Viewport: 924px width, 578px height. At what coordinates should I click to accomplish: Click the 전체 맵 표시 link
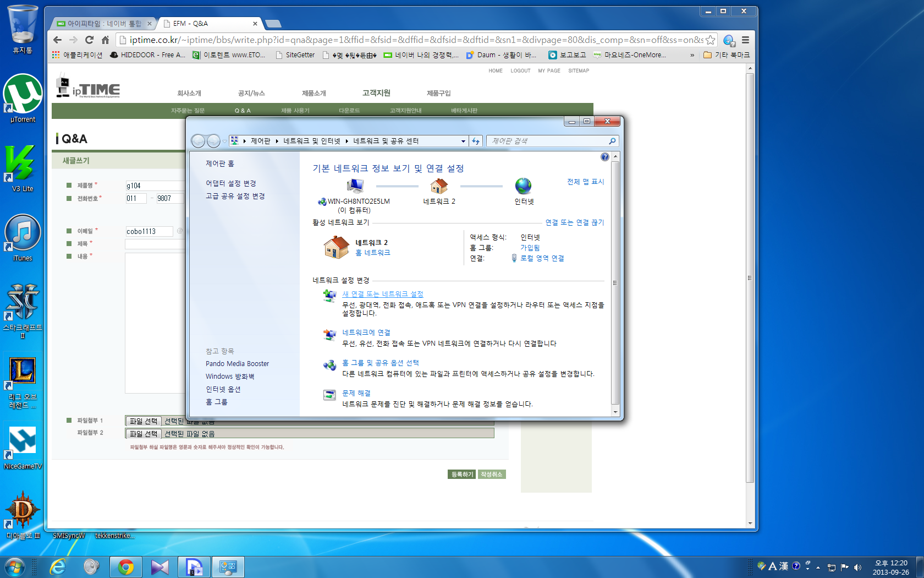click(586, 182)
